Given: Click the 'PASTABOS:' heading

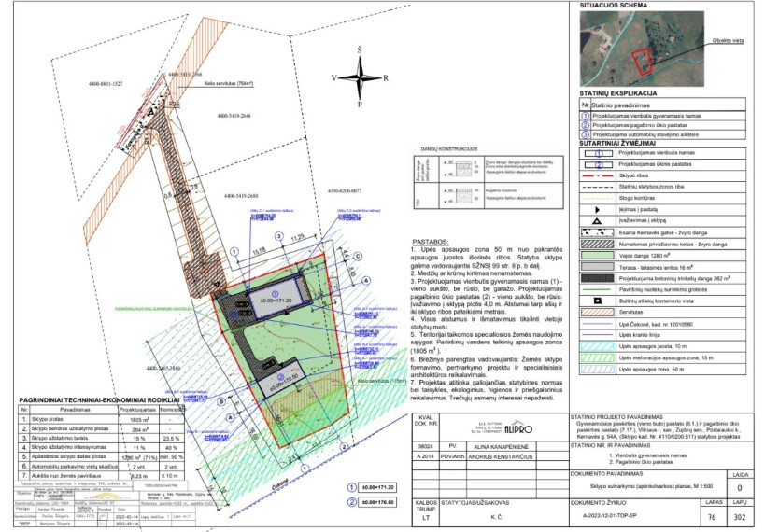Looking at the screenshot, I should (431, 242).
